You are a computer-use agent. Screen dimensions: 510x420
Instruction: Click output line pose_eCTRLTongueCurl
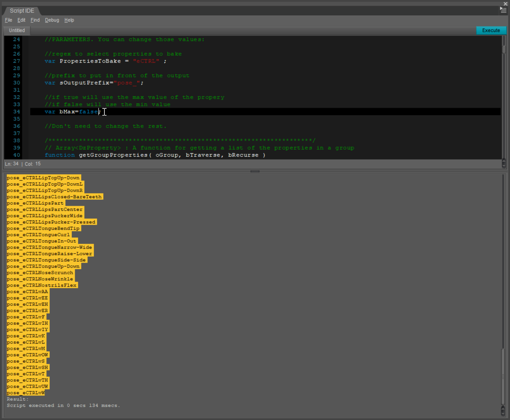(39, 235)
